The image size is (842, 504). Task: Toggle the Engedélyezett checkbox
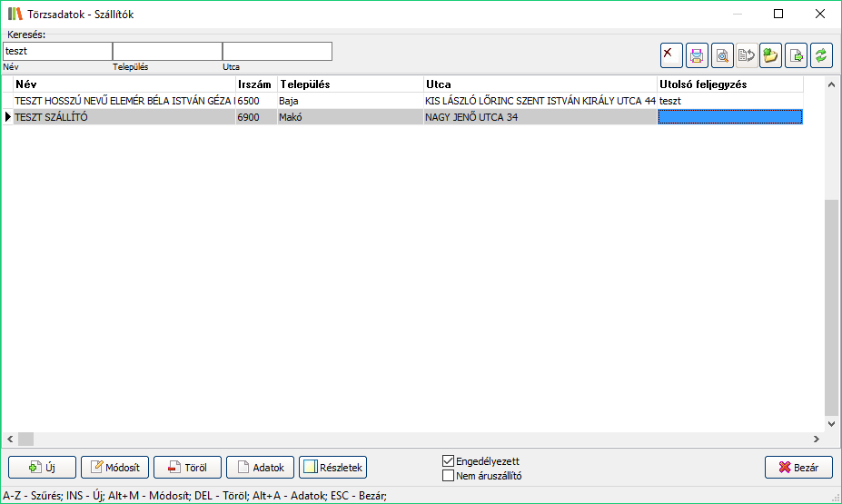[448, 461]
